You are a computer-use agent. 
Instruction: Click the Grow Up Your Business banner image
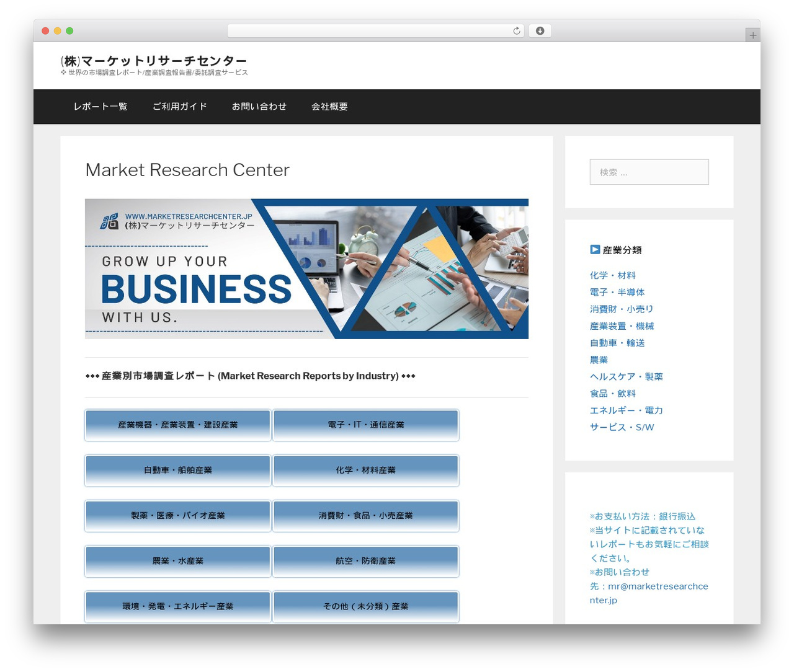(306, 268)
